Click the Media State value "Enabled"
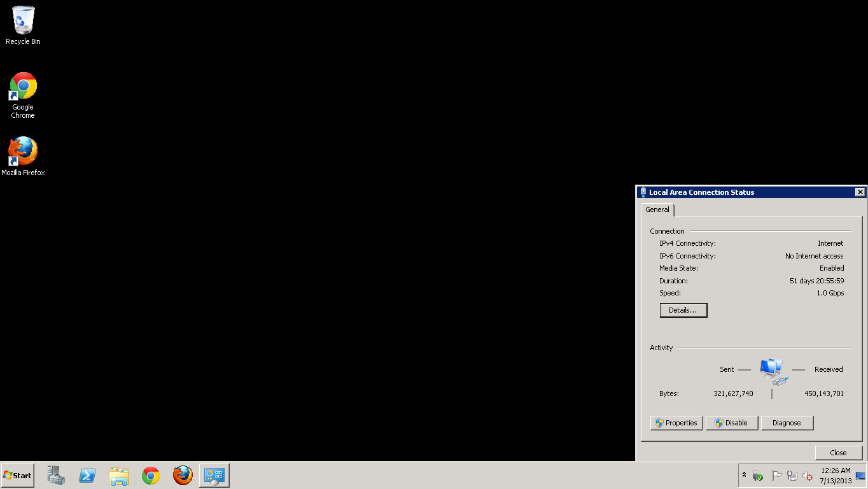 pyautogui.click(x=832, y=268)
